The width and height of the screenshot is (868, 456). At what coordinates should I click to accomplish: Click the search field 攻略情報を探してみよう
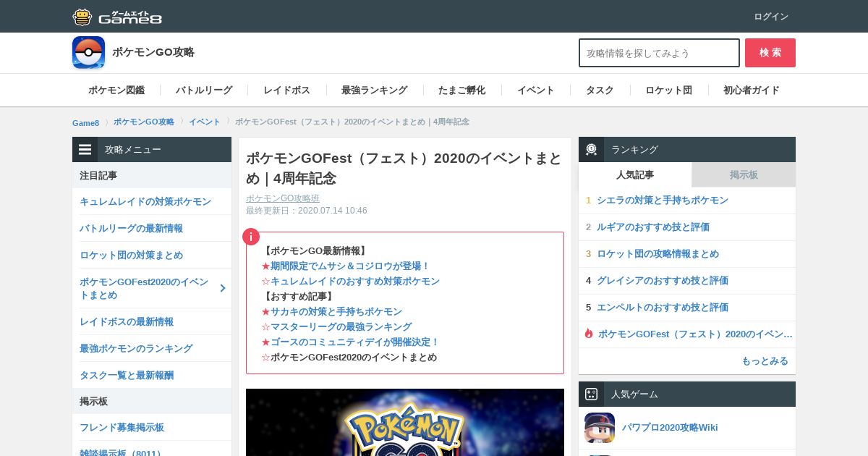(x=659, y=53)
